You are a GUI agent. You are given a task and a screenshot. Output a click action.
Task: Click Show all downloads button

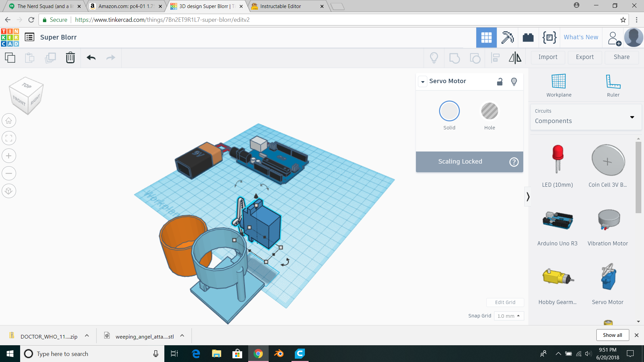[x=612, y=335]
